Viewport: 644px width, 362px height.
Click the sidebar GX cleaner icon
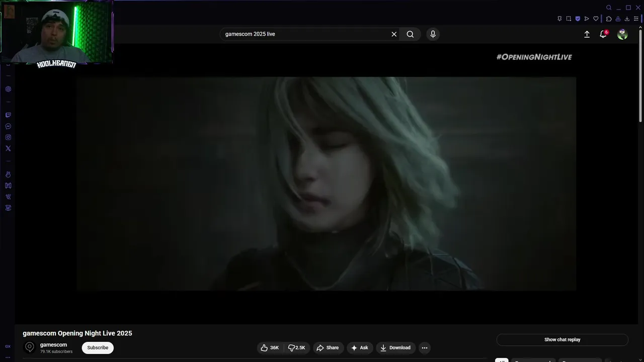(x=8, y=197)
